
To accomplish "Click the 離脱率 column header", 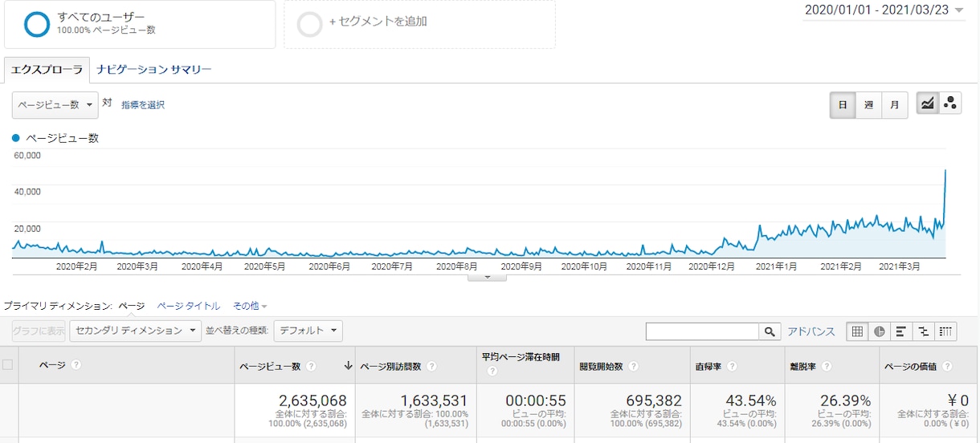I will coord(803,367).
